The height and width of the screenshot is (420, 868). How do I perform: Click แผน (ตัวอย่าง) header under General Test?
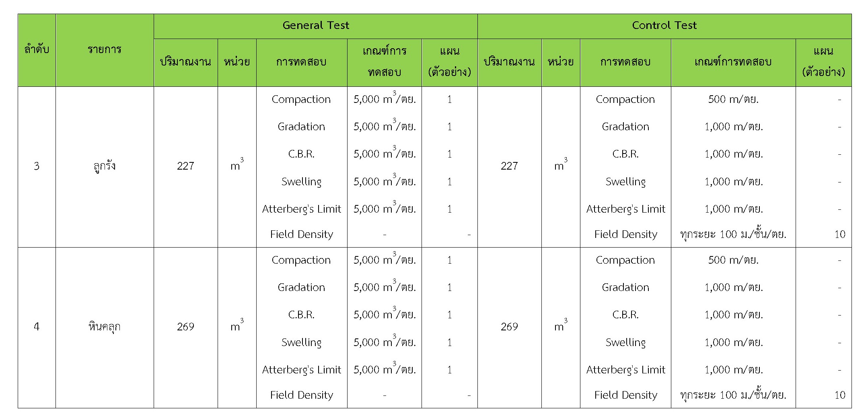(x=449, y=62)
